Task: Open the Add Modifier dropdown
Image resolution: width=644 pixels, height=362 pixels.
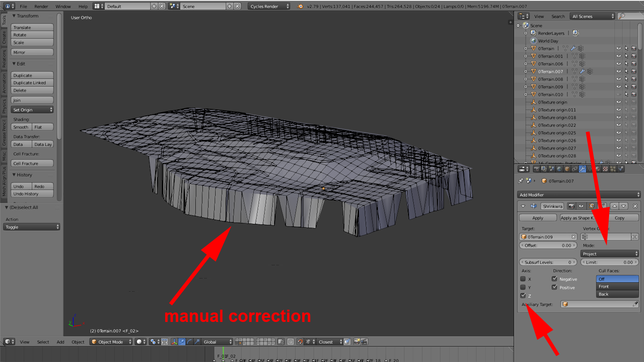Action: point(578,195)
